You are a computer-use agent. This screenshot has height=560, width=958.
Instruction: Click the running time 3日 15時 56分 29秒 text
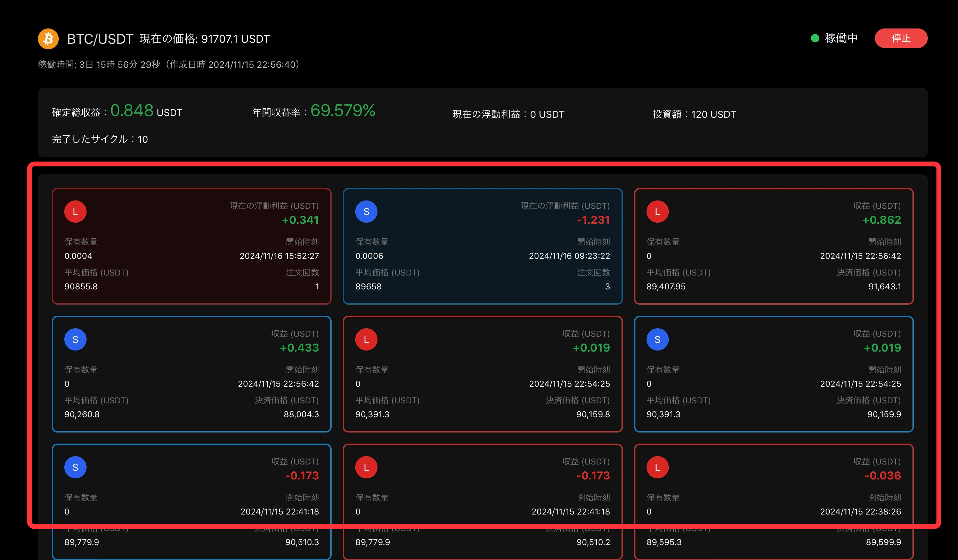tap(120, 64)
